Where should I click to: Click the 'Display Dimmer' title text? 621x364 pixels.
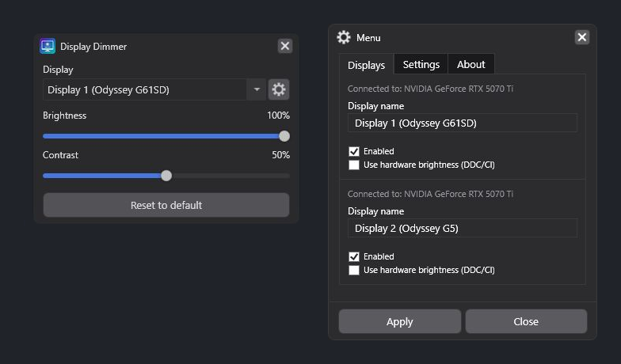[93, 46]
